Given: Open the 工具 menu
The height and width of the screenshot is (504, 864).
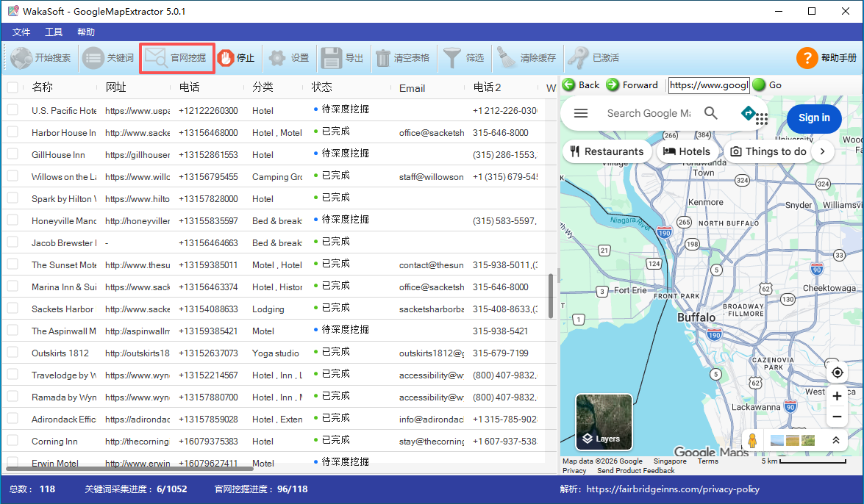Looking at the screenshot, I should [x=54, y=32].
